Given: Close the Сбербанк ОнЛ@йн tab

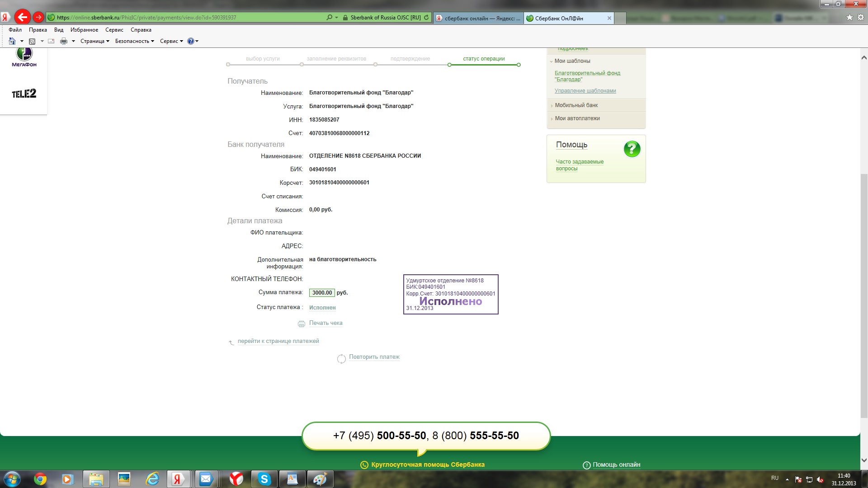Looking at the screenshot, I should (x=609, y=18).
